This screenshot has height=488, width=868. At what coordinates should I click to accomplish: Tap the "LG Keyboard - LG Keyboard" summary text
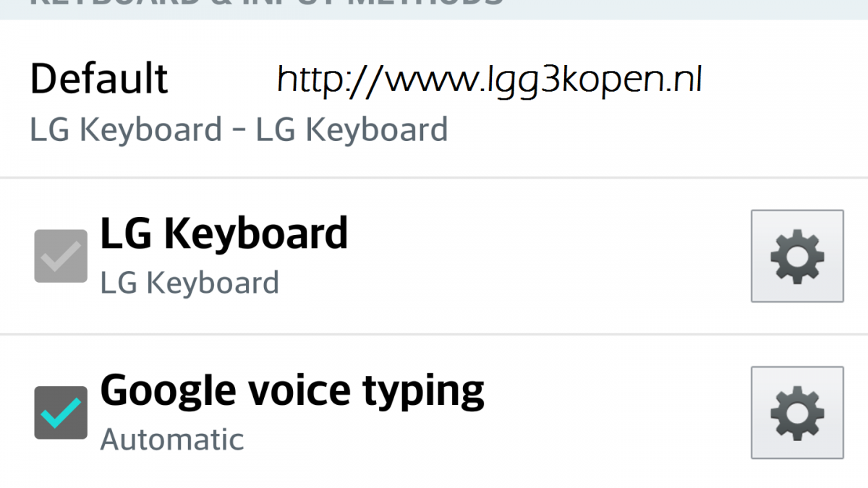point(239,130)
